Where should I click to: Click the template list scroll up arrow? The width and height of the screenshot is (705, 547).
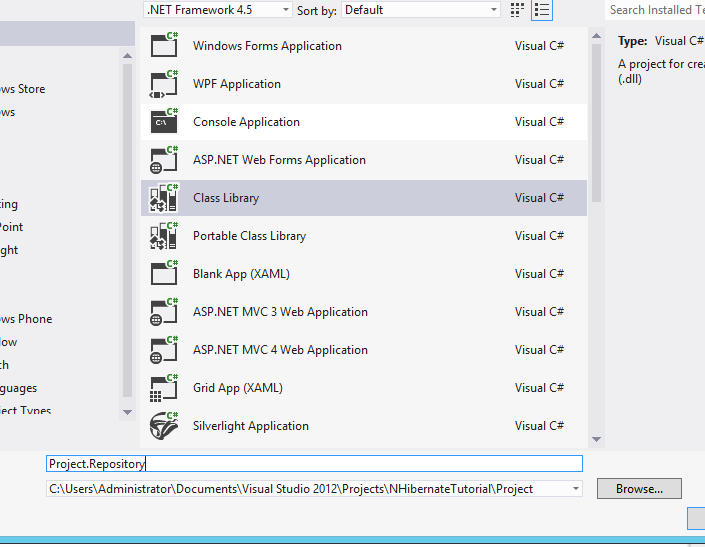coord(596,36)
